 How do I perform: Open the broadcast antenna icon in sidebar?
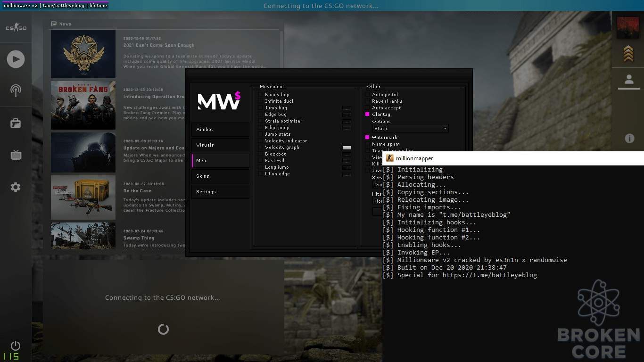pos(16,90)
